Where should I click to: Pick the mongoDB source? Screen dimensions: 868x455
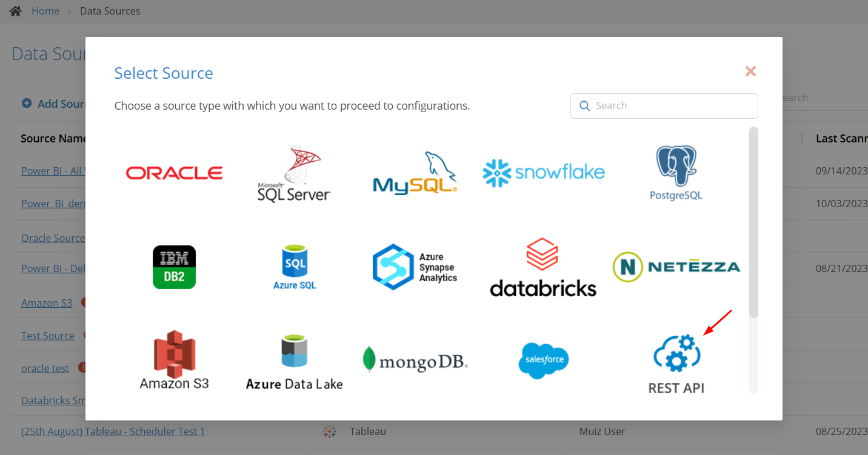[415, 360]
